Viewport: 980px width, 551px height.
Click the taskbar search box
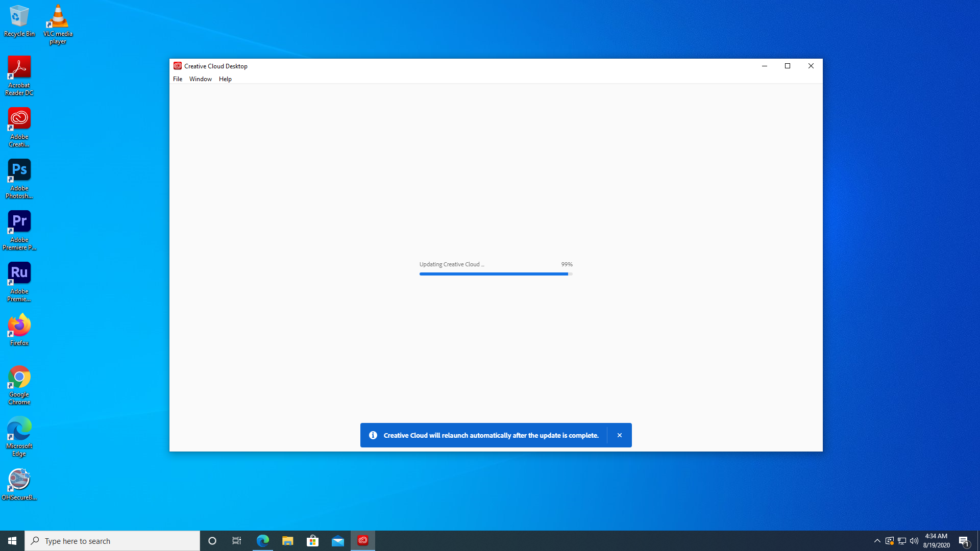[x=112, y=541]
